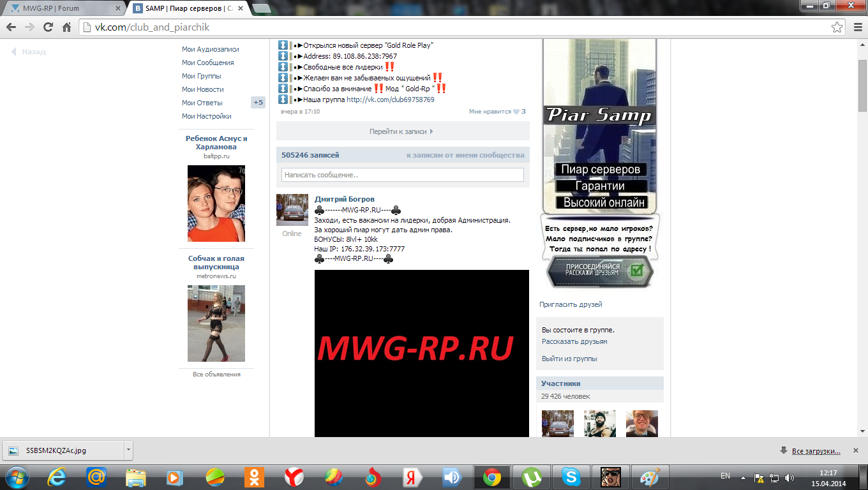Click the EN language indicator in tray
Viewport: 868px width, 490px height.
pyautogui.click(x=725, y=476)
